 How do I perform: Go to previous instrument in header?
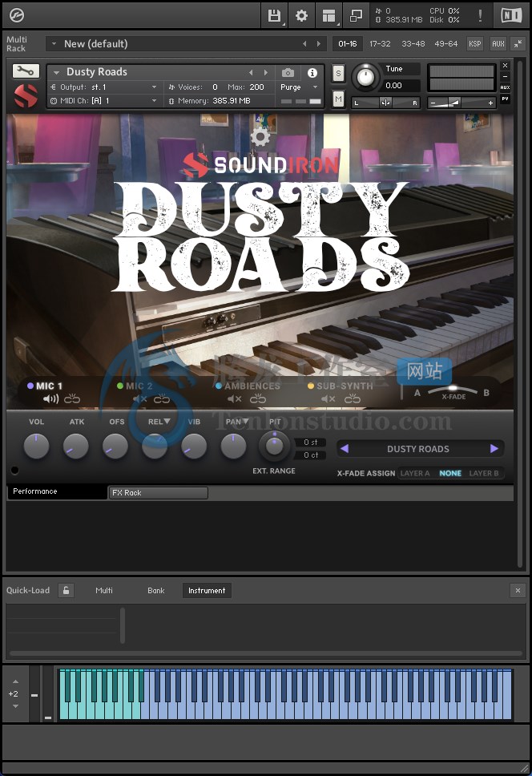(251, 73)
